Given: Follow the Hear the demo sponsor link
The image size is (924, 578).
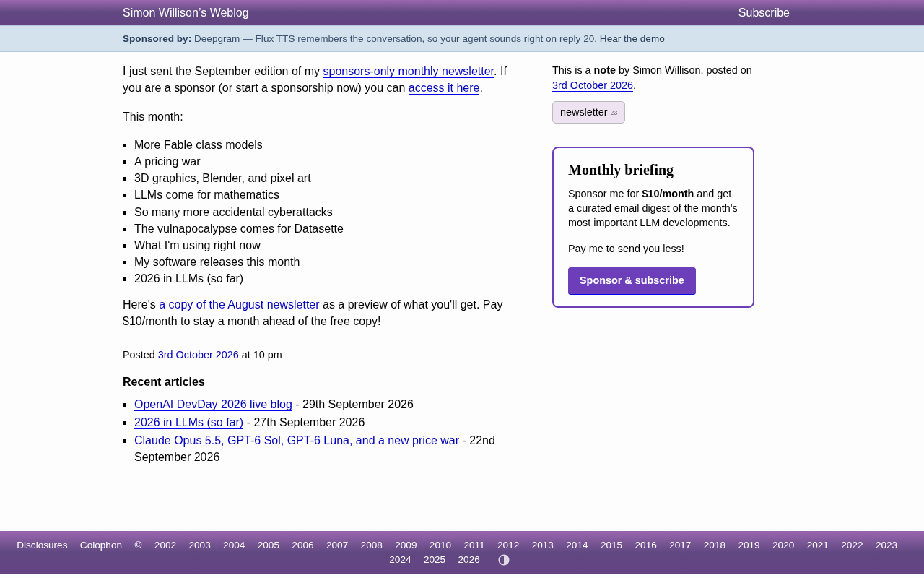Looking at the screenshot, I should pos(632,39).
